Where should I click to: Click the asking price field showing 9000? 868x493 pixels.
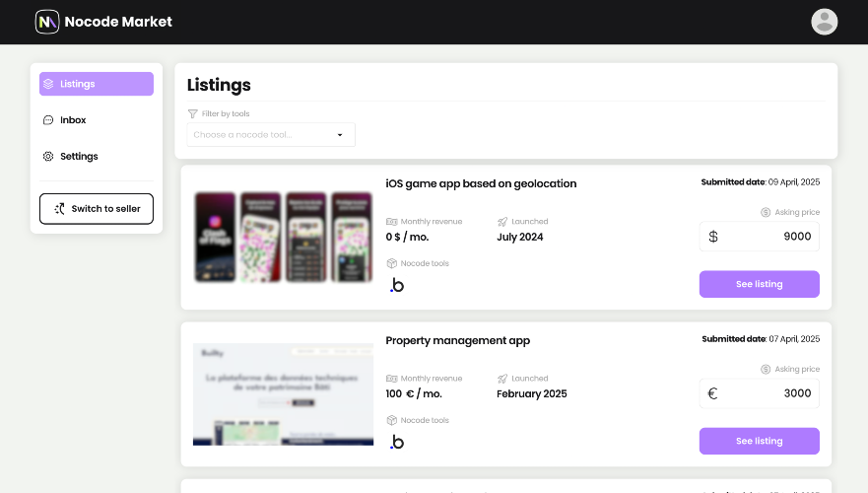pyautogui.click(x=760, y=237)
